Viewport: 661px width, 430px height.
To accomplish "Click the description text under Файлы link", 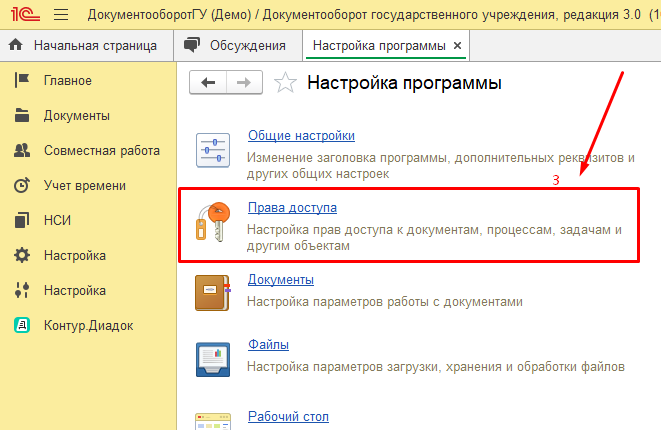I will point(436,367).
